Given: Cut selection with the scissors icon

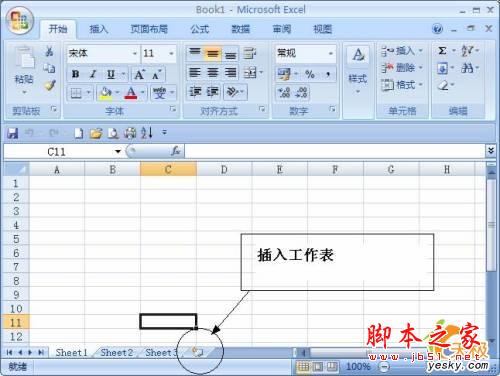Looking at the screenshot, I should [x=49, y=51].
